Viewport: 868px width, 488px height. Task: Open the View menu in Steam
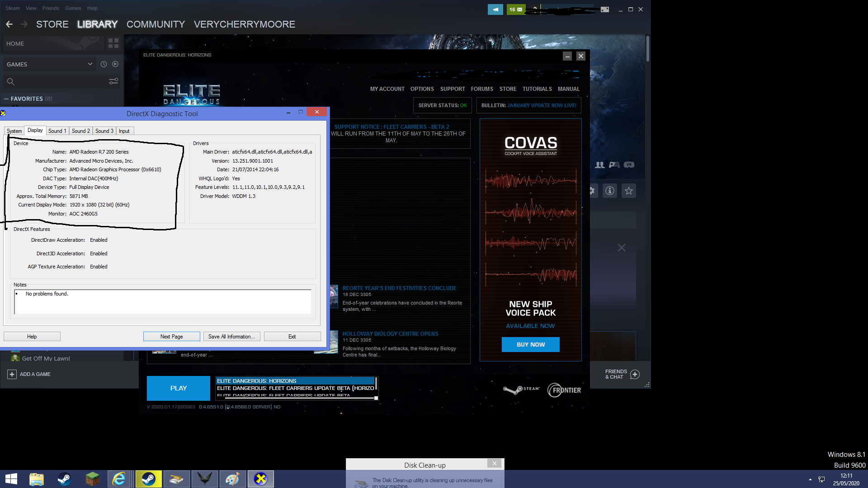coord(31,8)
